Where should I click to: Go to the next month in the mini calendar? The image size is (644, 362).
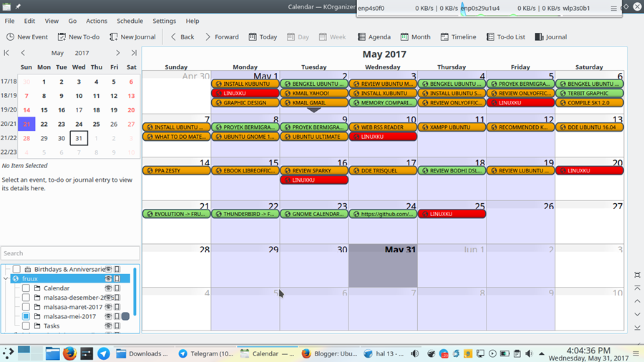click(118, 52)
